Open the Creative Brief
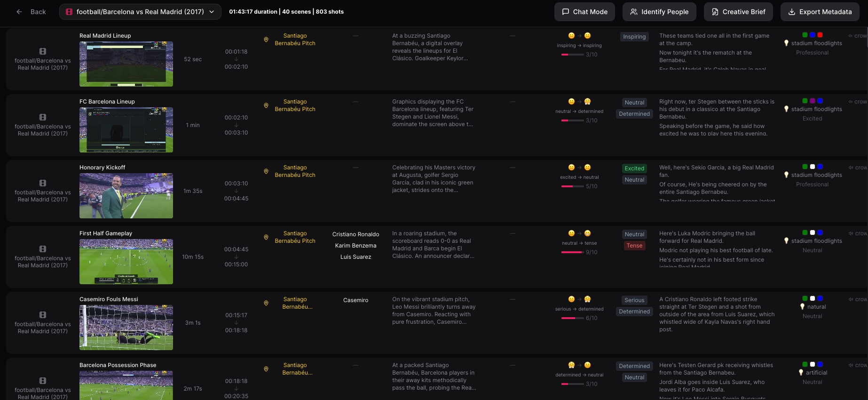 click(x=738, y=12)
